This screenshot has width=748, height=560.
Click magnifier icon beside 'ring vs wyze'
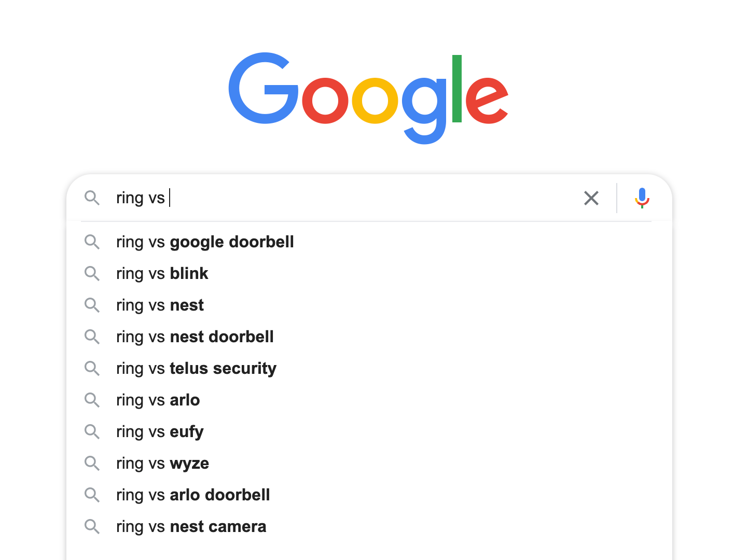tap(92, 463)
